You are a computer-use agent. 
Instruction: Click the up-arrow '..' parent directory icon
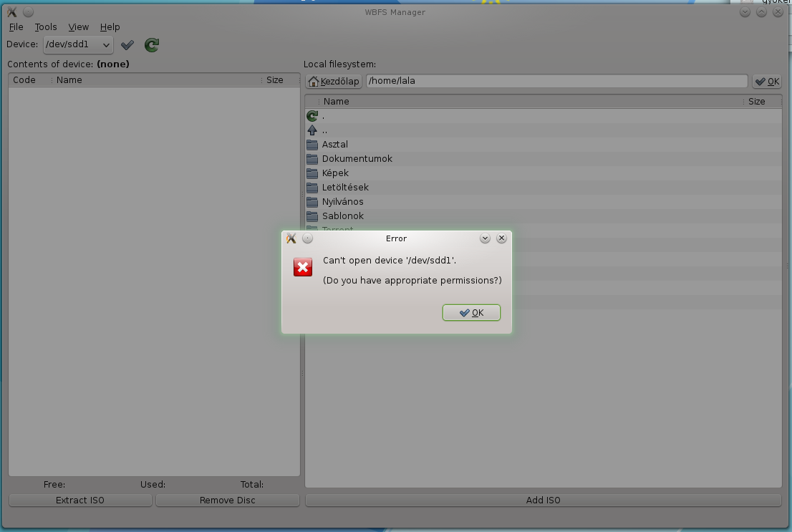pos(312,130)
